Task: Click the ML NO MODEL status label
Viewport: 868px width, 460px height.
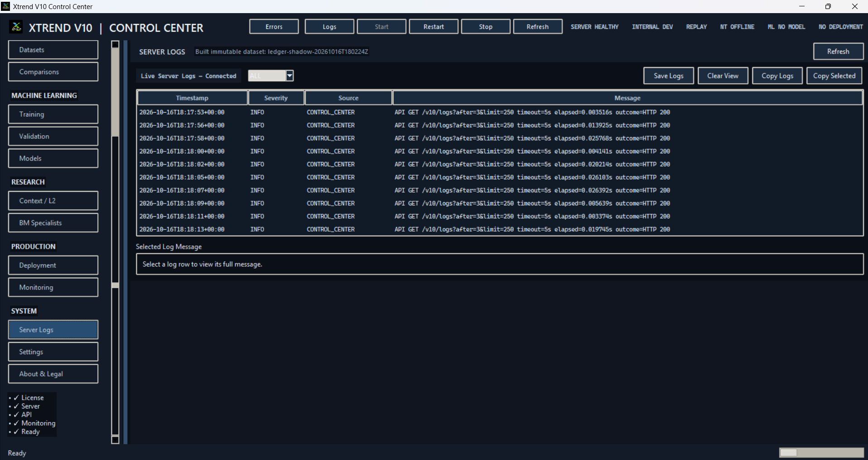Action: 786,27
